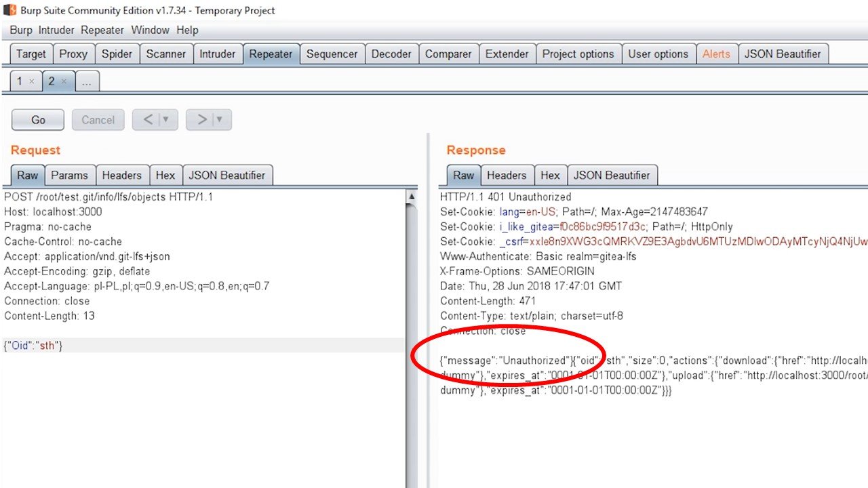This screenshot has height=488, width=868.
Task: Switch to the Comparer tab
Action: [x=448, y=54]
